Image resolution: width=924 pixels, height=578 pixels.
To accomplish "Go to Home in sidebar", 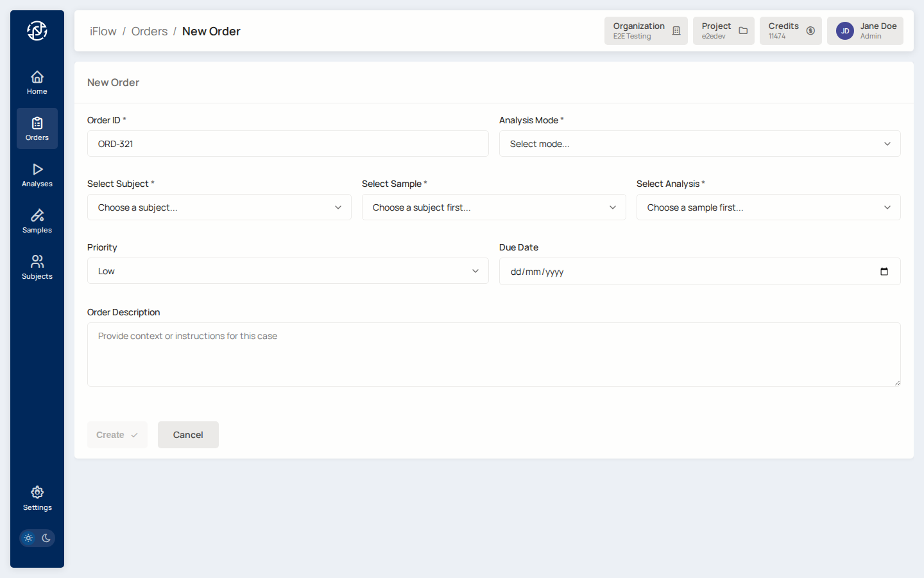I will (37, 82).
